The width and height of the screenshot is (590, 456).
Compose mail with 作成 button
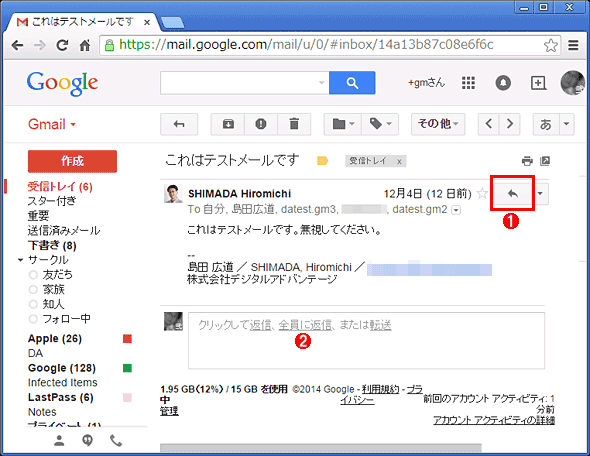point(72,161)
